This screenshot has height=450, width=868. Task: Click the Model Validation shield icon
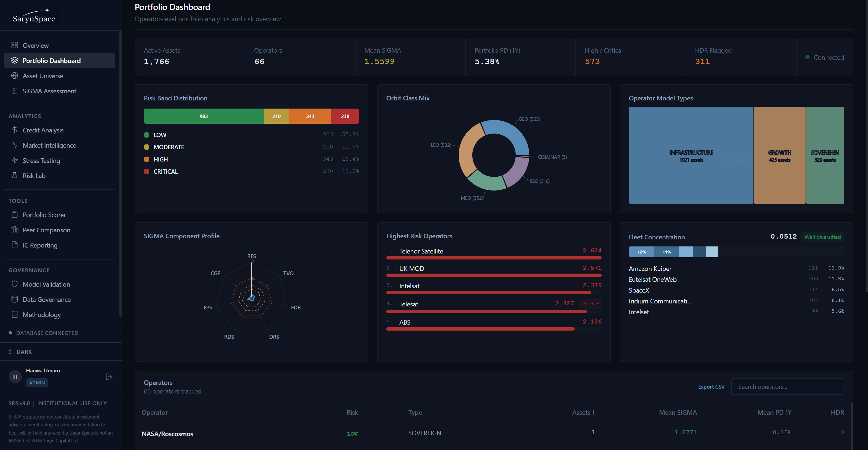point(15,284)
